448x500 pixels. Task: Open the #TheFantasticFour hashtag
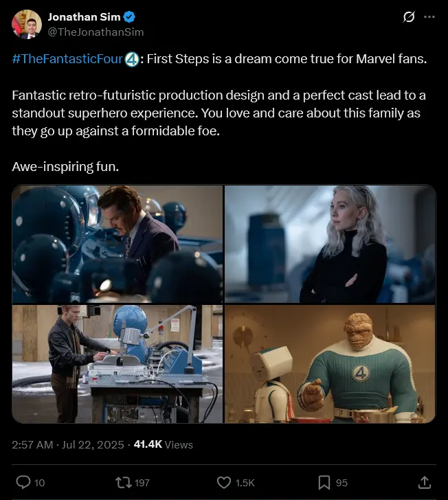[67, 59]
